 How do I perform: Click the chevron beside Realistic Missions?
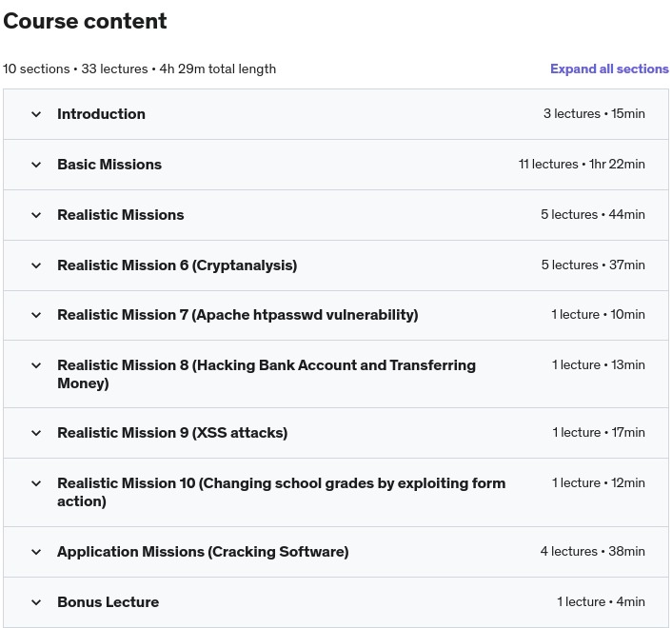pos(36,215)
